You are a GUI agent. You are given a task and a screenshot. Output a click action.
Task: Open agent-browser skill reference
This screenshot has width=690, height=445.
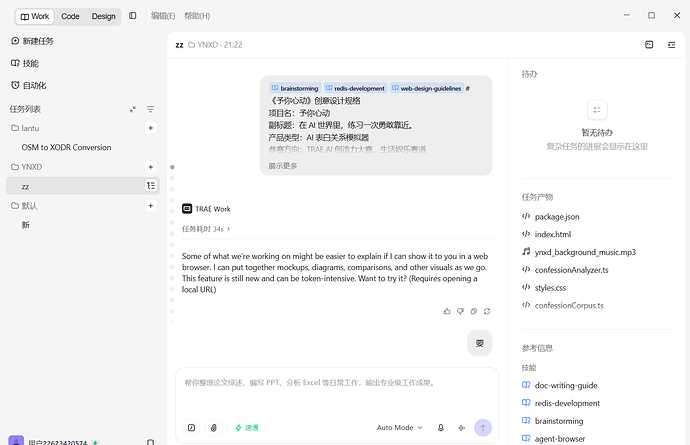(554, 438)
